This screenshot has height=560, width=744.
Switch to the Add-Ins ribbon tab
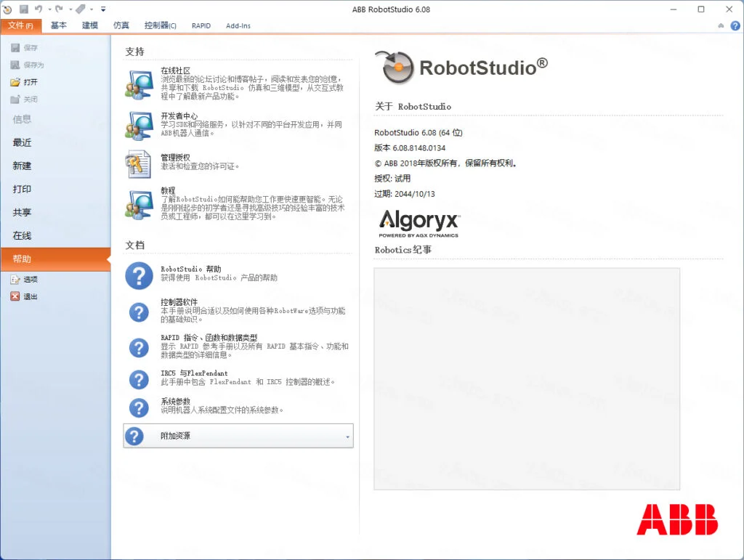(238, 25)
